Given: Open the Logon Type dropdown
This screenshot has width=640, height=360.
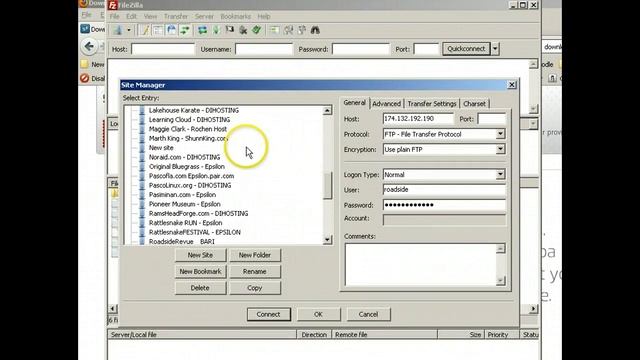Looking at the screenshot, I should (x=500, y=174).
